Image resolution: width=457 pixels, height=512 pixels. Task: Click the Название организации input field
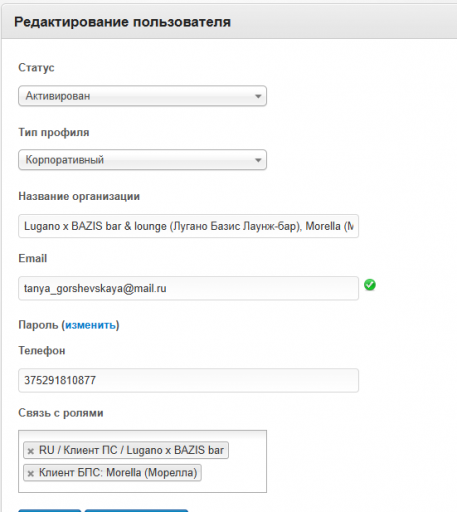tap(188, 226)
